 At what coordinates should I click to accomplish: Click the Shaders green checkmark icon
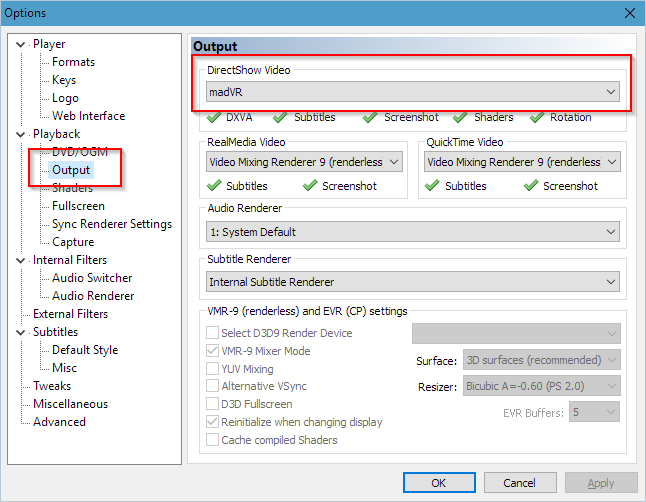(x=460, y=117)
